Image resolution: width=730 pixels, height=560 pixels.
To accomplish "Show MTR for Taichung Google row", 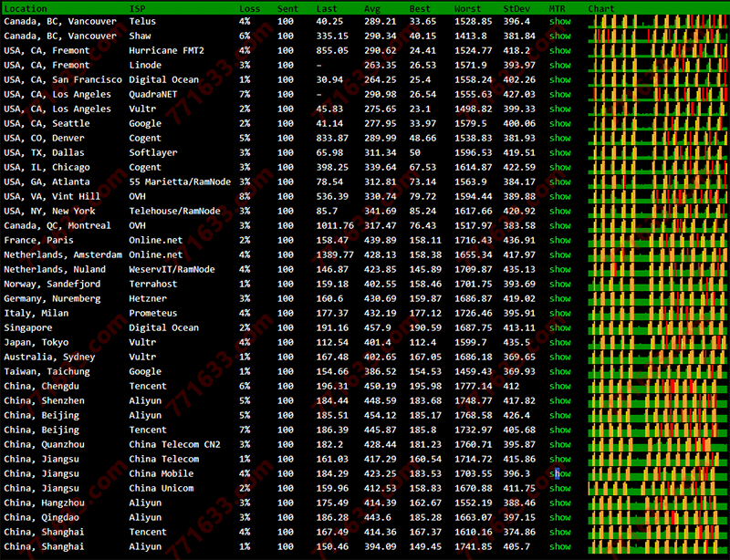I will [559, 371].
